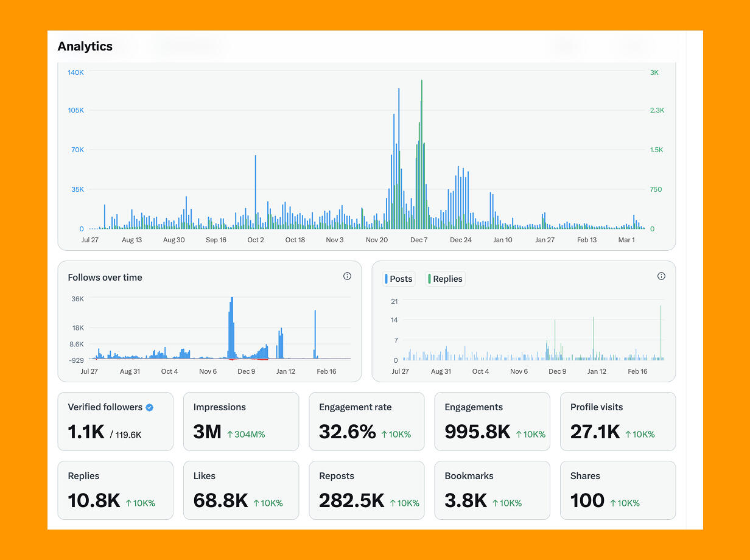
Task: Open the info icon in the Posts and Replies chart
Action: (661, 276)
